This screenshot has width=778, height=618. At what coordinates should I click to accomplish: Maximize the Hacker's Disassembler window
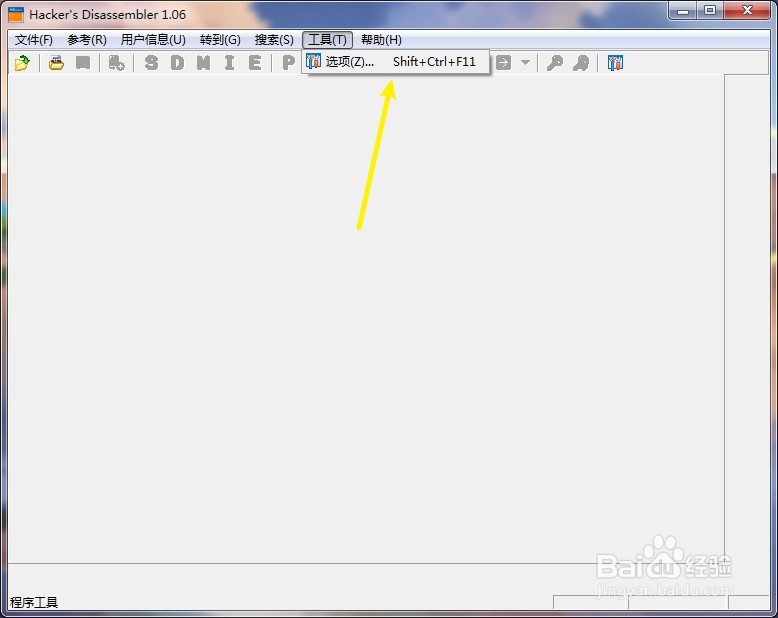(x=710, y=10)
